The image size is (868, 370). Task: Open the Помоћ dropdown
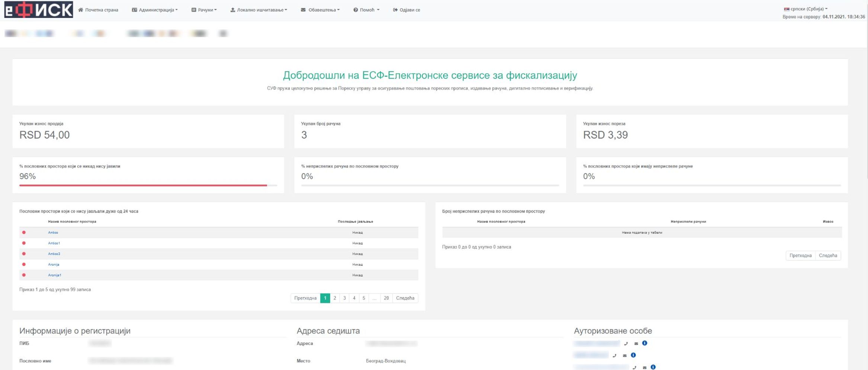366,10
